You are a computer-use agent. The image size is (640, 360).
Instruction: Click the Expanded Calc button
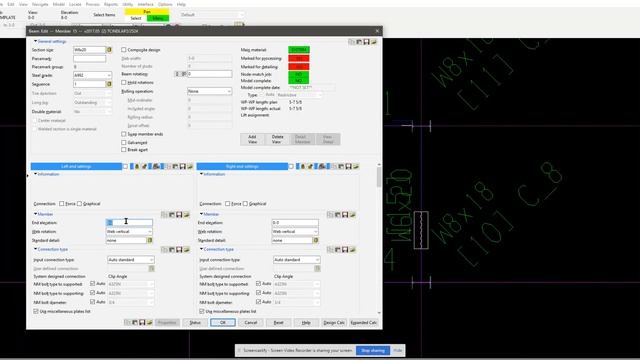[363, 322]
